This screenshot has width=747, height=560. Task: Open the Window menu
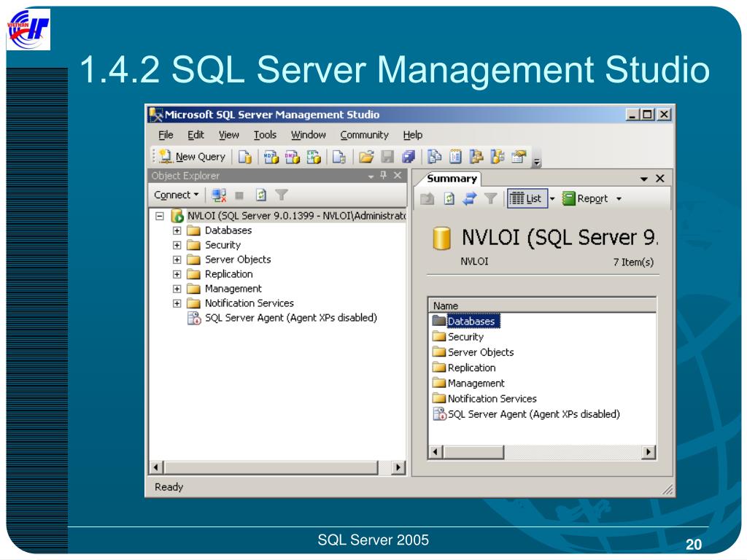309,135
